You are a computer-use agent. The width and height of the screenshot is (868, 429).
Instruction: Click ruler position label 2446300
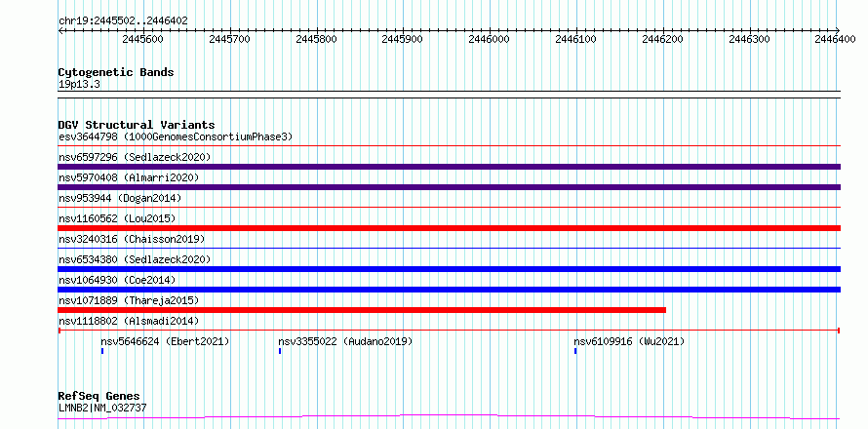click(x=749, y=40)
